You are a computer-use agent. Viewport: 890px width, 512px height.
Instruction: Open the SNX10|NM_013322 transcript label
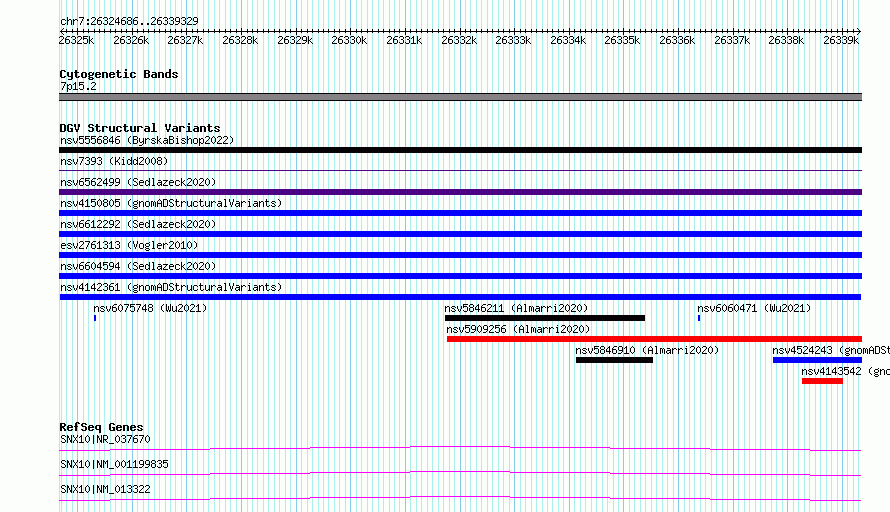106,489
